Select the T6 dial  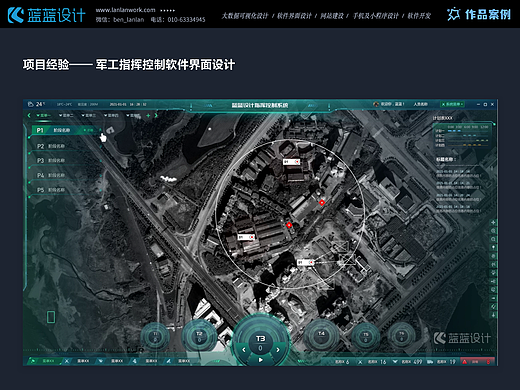402,336
